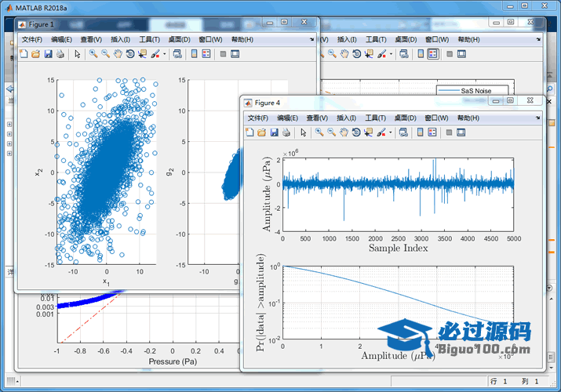This screenshot has height=392, width=561.
Task: Open 帮助(H) menu in Figure 1
Action: point(242,39)
